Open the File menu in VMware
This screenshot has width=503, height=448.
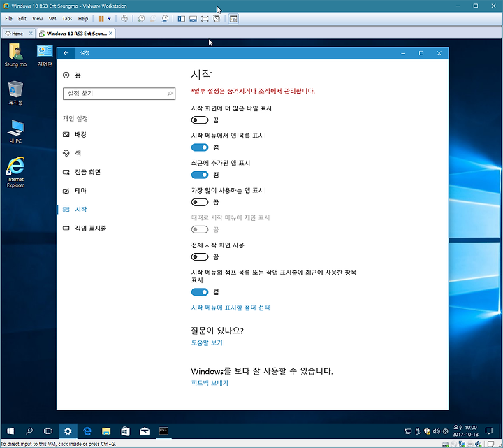click(x=8, y=19)
